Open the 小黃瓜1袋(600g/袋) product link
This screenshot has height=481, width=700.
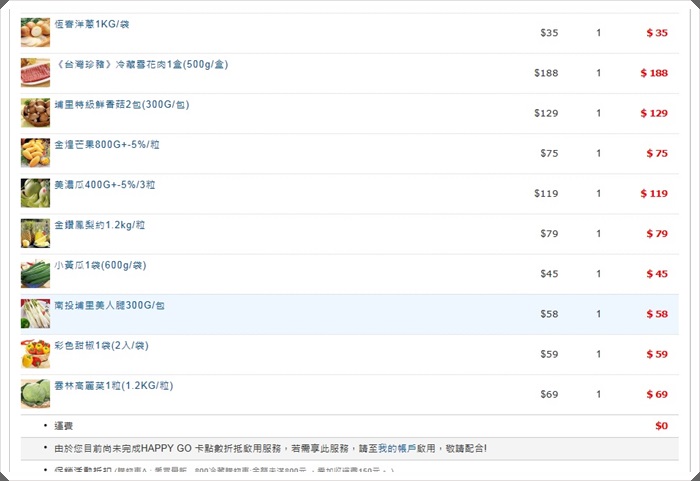coord(100,265)
